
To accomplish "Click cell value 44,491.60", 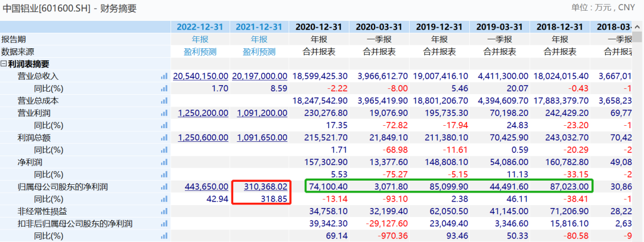I will tap(509, 187).
